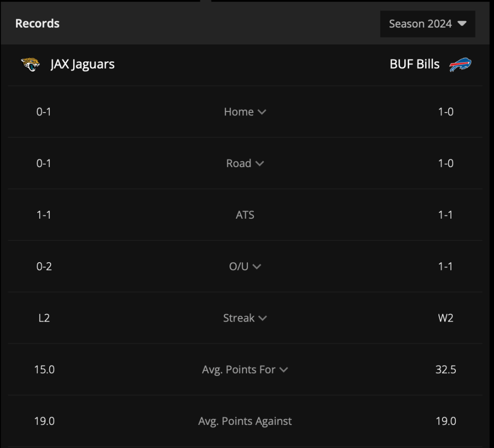
Task: Select the BUF Bills team name
Action: click(414, 64)
